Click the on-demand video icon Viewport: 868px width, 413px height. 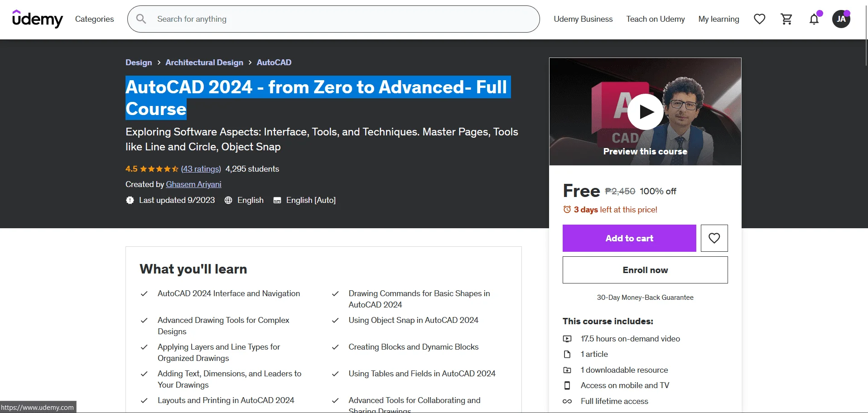tap(567, 339)
